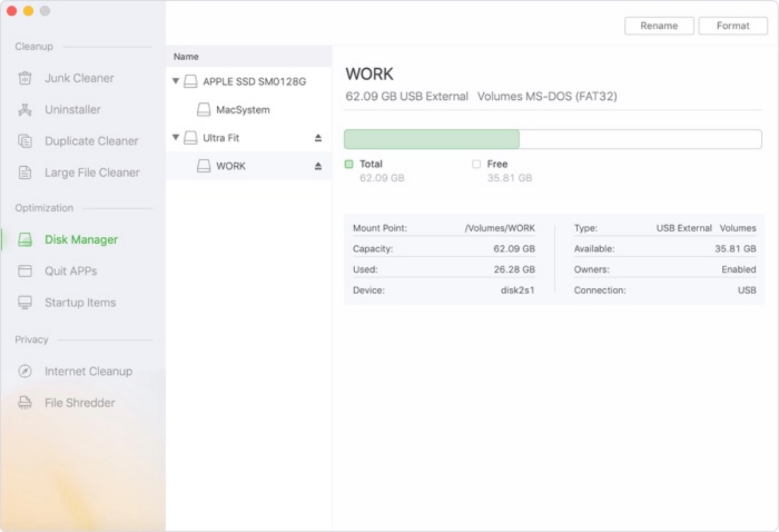
Task: Click the Rename button
Action: coord(659,26)
